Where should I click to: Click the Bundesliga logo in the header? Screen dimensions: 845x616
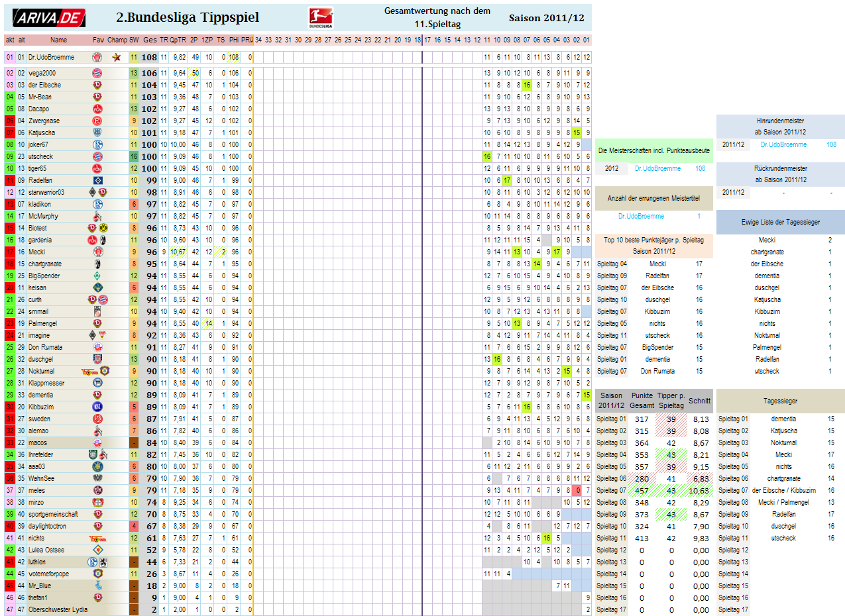coord(321,18)
